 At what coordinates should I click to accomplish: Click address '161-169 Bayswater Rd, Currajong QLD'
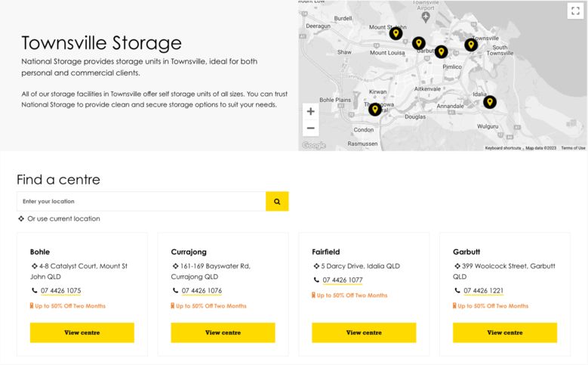(211, 271)
